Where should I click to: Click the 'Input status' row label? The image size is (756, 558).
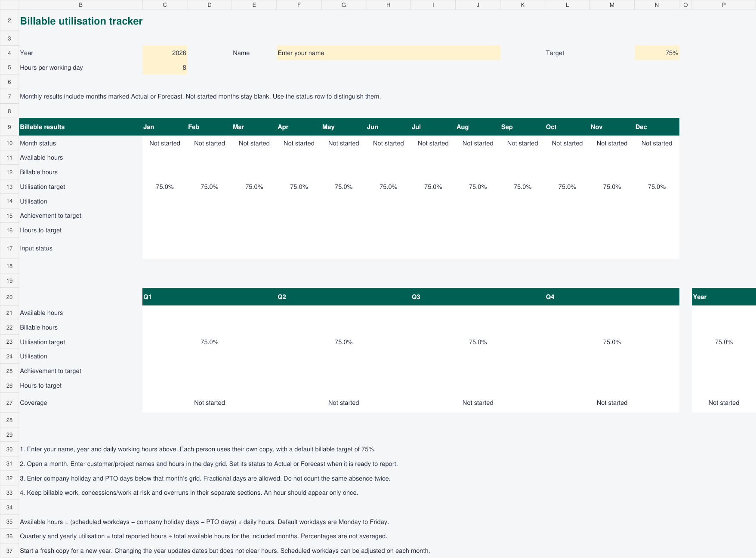pos(36,248)
